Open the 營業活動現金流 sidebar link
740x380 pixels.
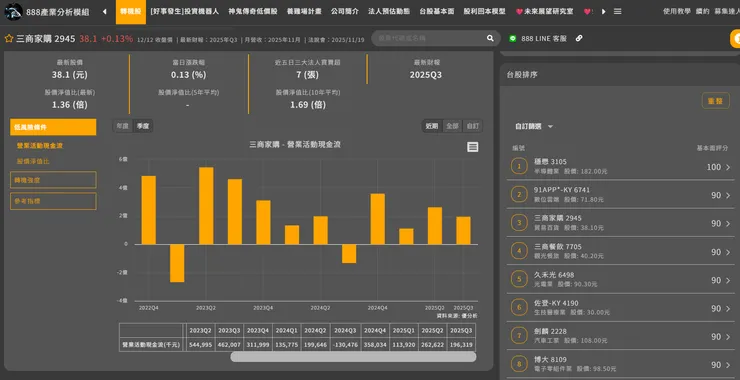click(x=40, y=146)
